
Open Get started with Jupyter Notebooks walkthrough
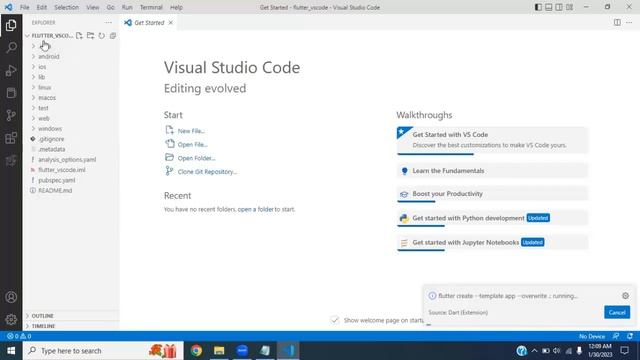(492, 242)
